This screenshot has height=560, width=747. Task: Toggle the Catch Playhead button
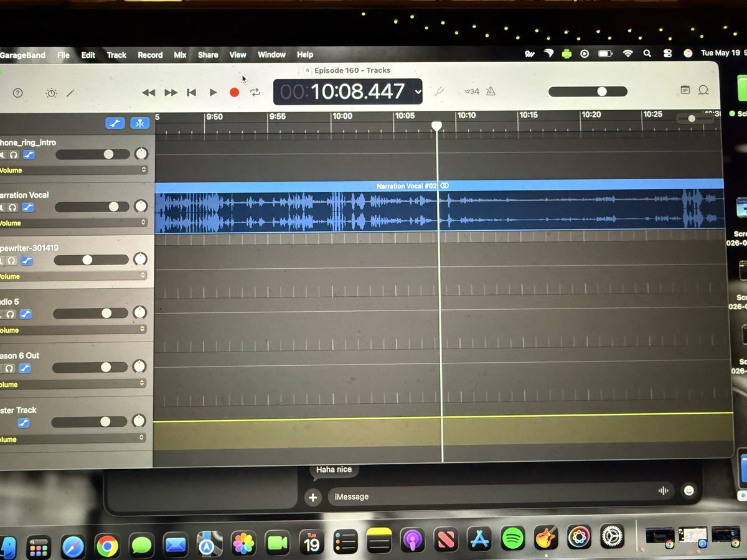(x=140, y=123)
